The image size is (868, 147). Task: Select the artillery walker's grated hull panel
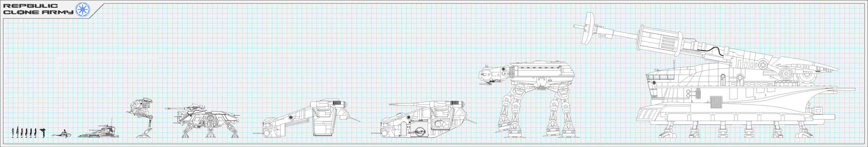tap(716, 101)
